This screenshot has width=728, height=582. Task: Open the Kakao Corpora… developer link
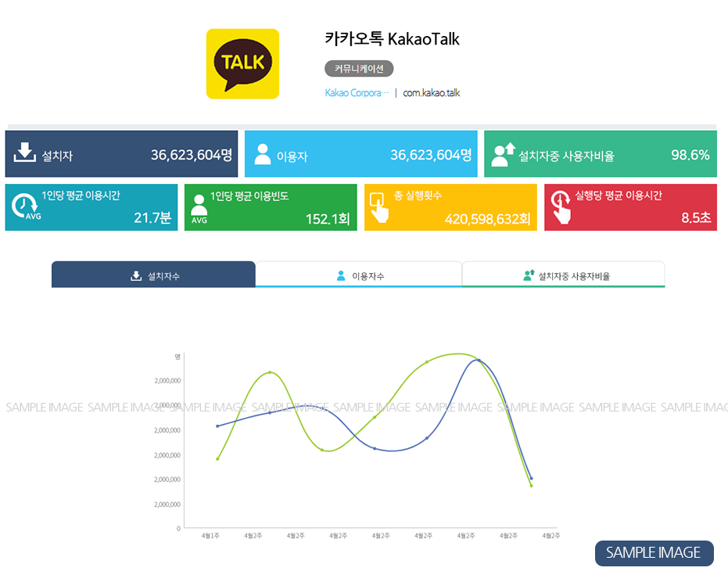click(357, 93)
